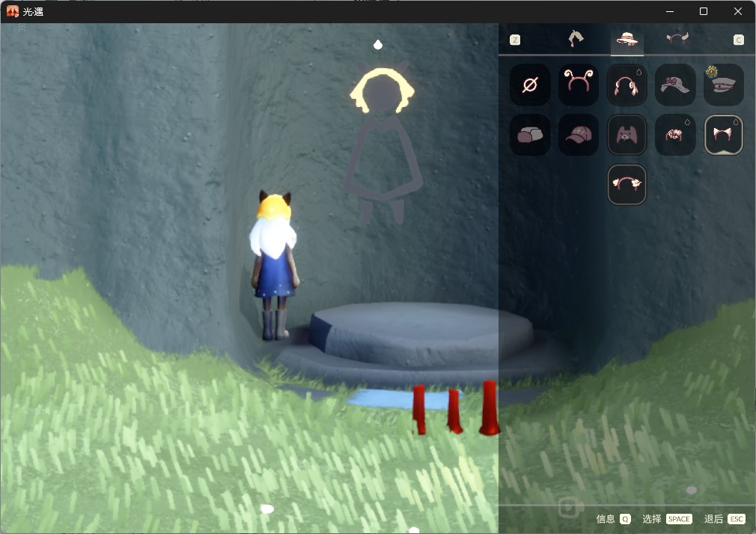
Task: Close the 光遇 game window
Action: tap(738, 11)
